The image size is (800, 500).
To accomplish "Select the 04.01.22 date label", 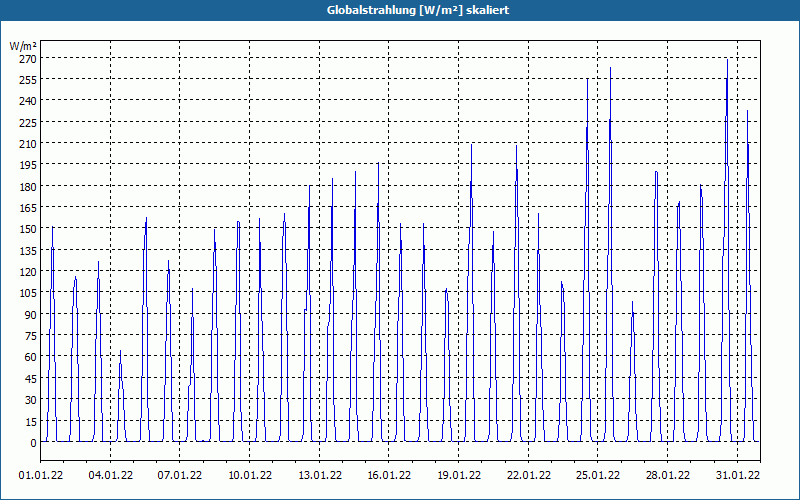I will click(111, 475).
